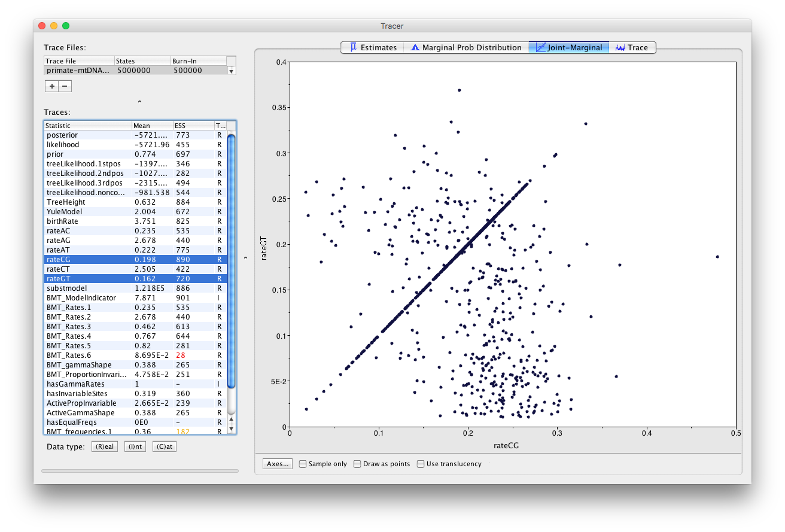Select the ActiveGammaShape row
This screenshot has height=532, width=785.
pos(136,413)
